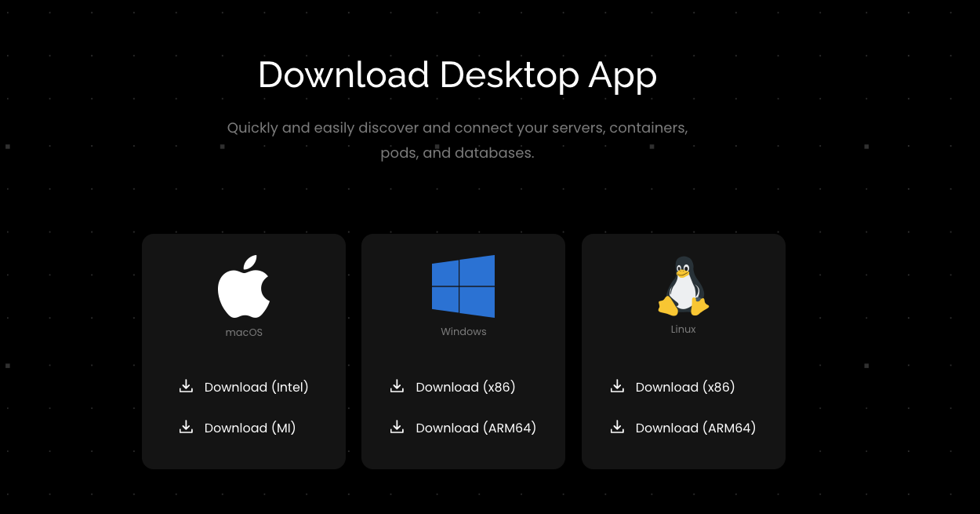Download the Linux x86 build
The height and width of the screenshot is (514, 980).
[685, 387]
